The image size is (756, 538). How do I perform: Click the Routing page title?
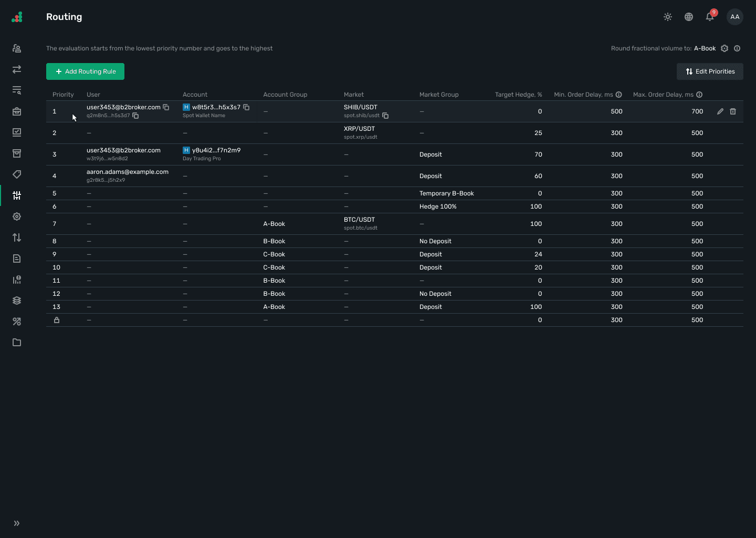[64, 17]
